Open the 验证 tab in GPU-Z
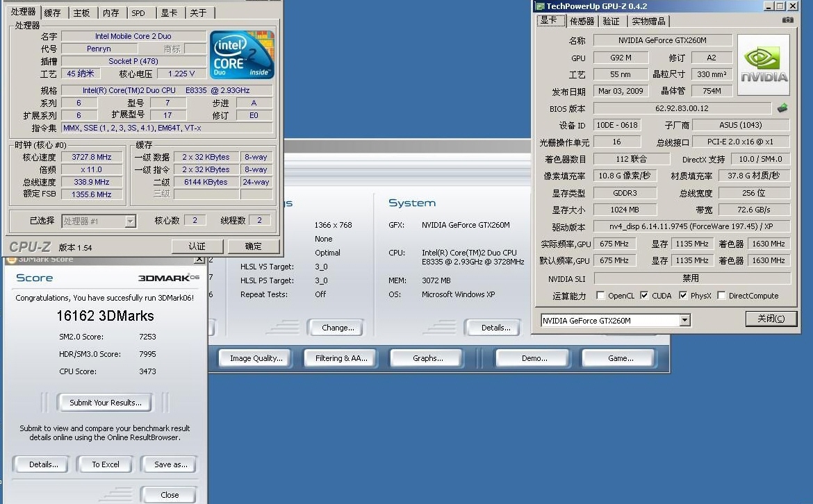The height and width of the screenshot is (504, 813). pyautogui.click(x=611, y=22)
